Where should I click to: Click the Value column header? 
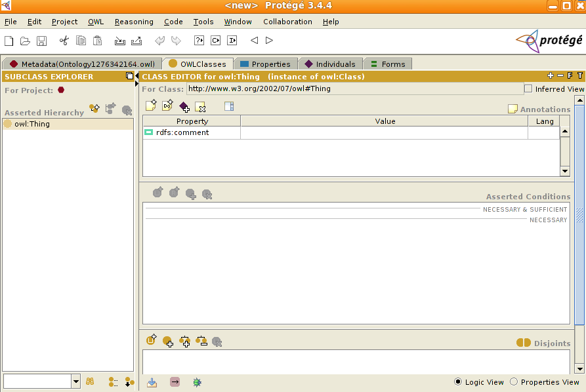pos(385,121)
